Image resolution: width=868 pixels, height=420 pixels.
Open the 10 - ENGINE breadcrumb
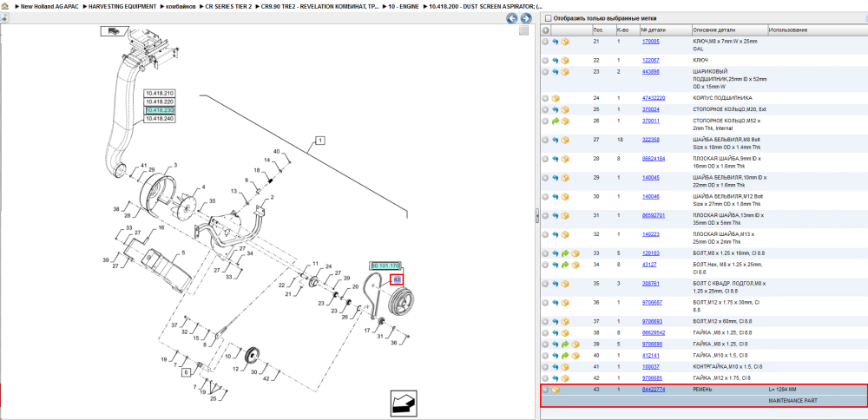[403, 6]
